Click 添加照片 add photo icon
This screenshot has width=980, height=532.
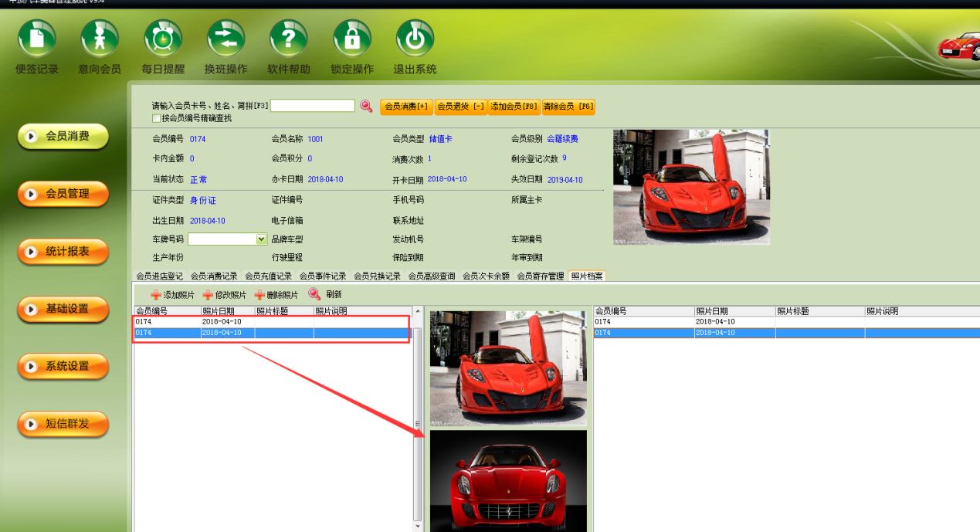pos(156,295)
